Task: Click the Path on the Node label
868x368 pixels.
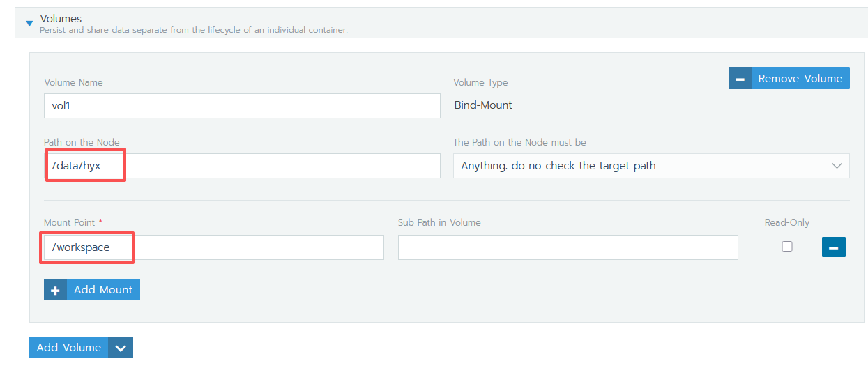Action: 82,142
